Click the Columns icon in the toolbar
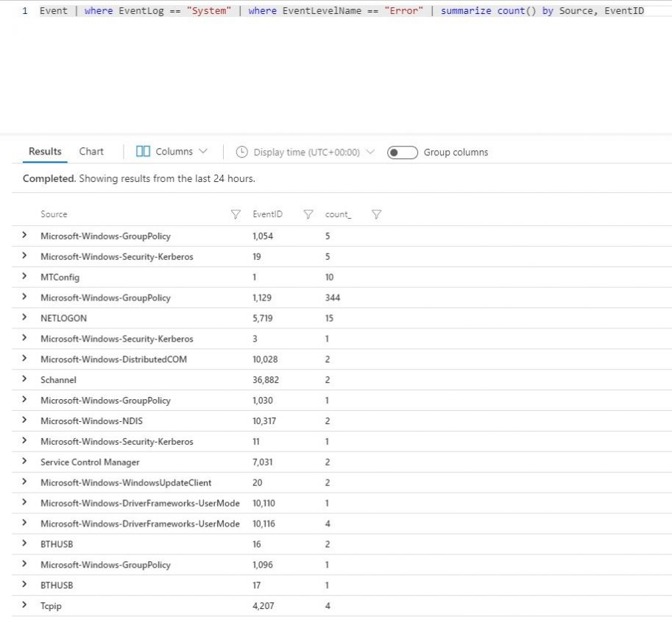Viewport: 672px width, 623px height. coord(142,152)
